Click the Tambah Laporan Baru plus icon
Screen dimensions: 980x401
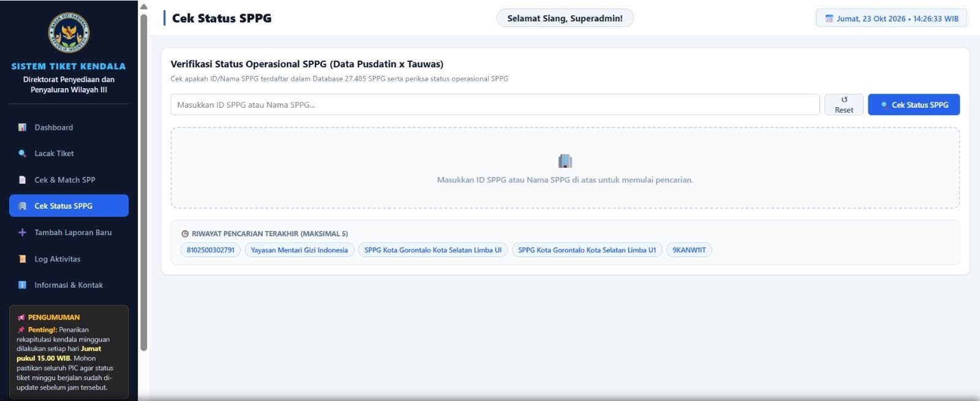(x=22, y=233)
